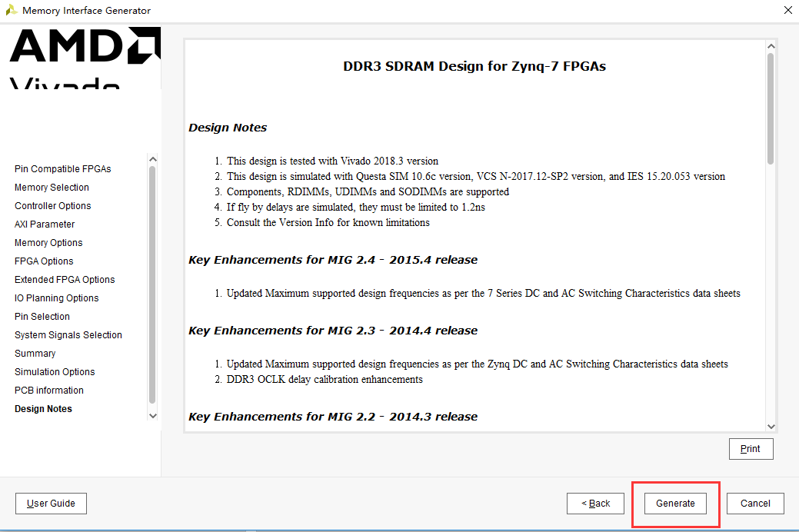Open the User Guide

click(x=51, y=504)
